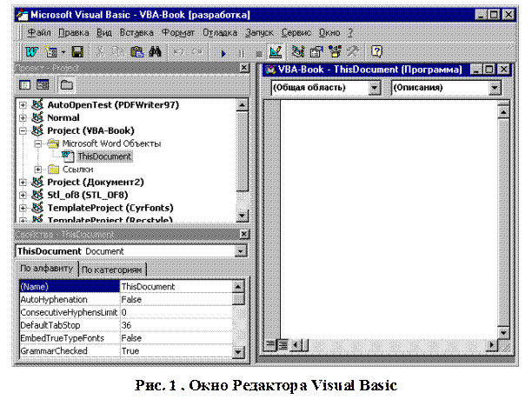
Task: Pause execution with break icon
Action: click(242, 53)
